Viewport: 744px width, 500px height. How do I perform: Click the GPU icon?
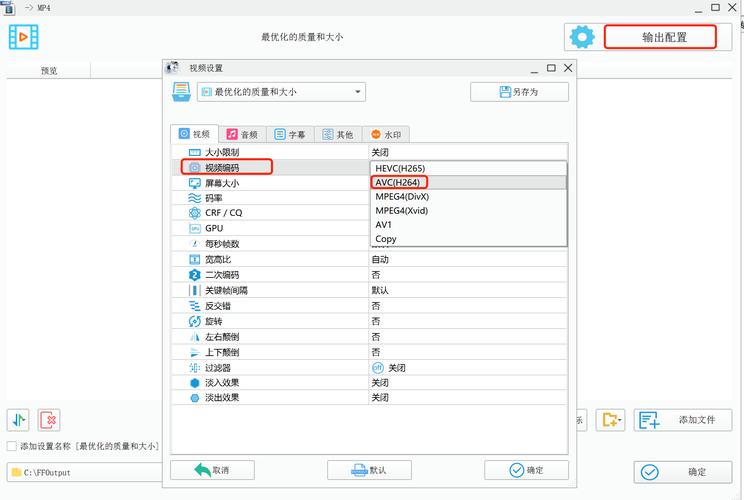tap(195, 228)
